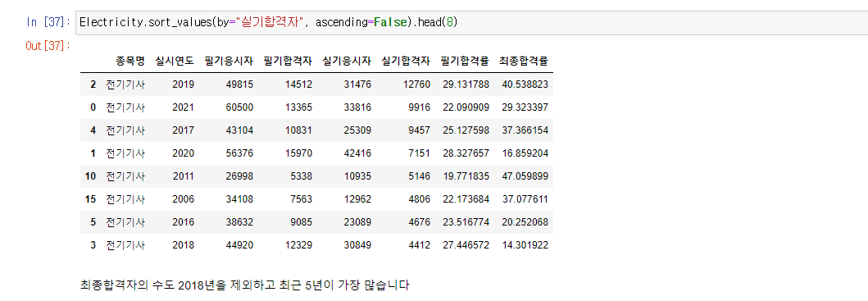Image resolution: width=868 pixels, height=301 pixels.
Task: Click year cell 2018
Action: point(184,245)
